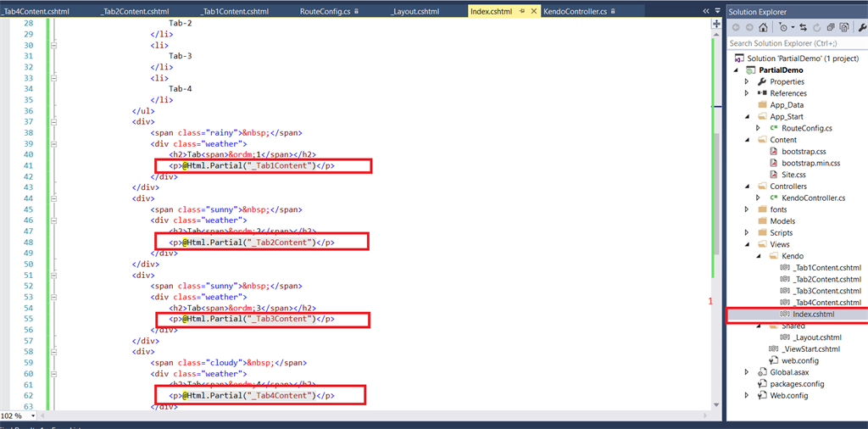Image resolution: width=868 pixels, height=429 pixels.
Task: Select the Scripts folder icon
Action: coord(762,233)
